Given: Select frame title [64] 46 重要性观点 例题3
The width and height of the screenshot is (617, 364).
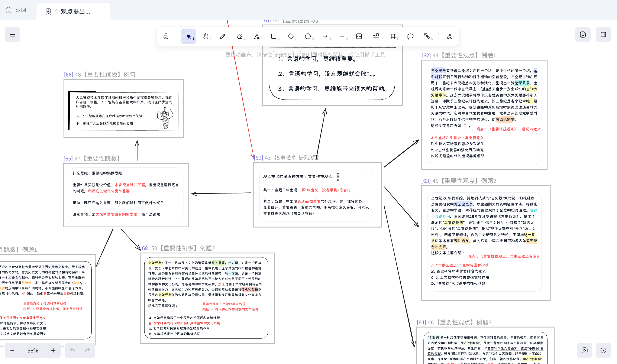Looking at the screenshot, I should click(x=454, y=322).
